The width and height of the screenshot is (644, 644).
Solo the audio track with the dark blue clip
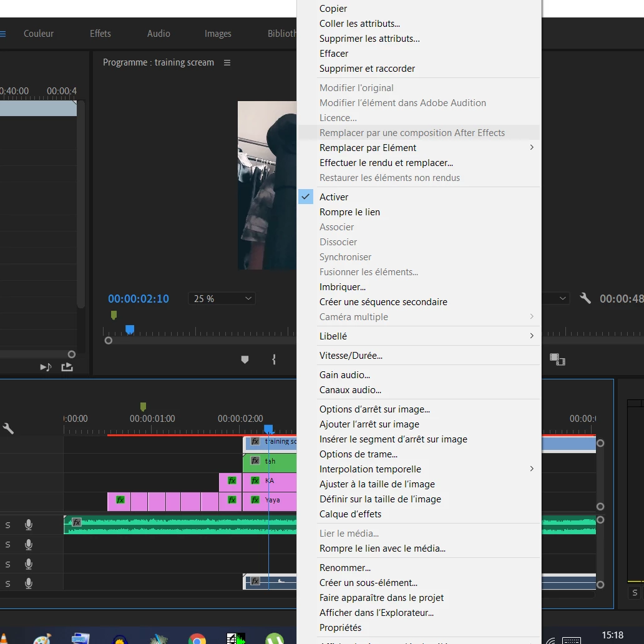7,583
